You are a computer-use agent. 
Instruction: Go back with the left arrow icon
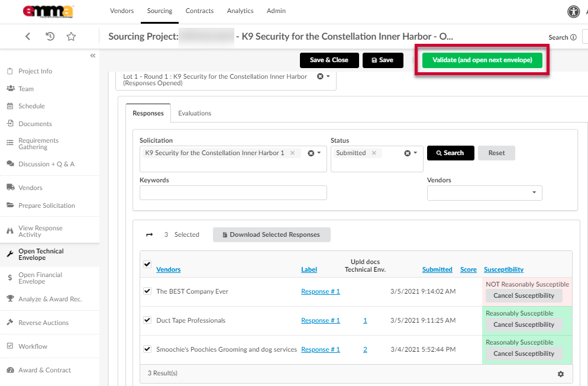[28, 36]
